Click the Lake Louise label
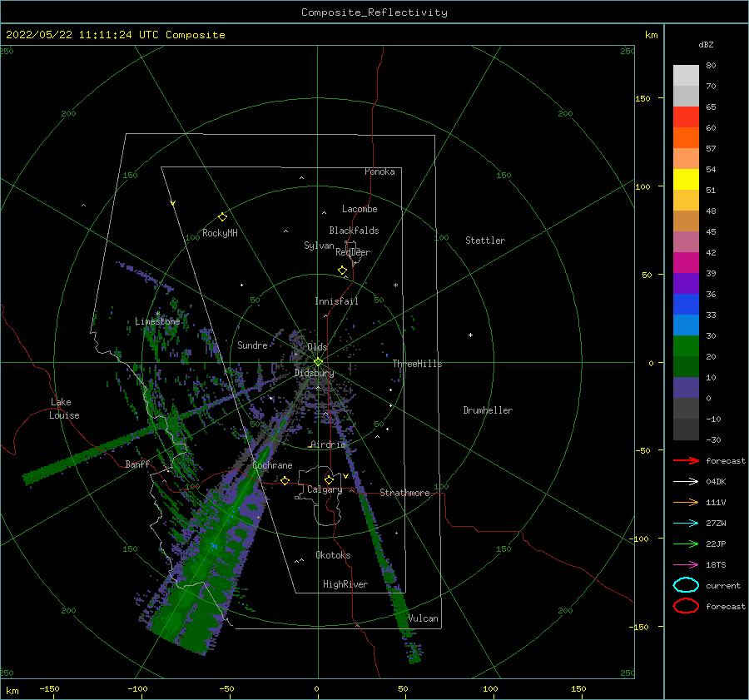The width and height of the screenshot is (749, 700). tap(64, 409)
